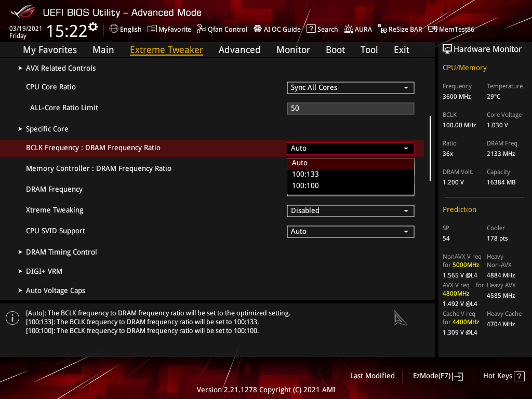Select CPU Core Ratio label
Screen dimensions: 532x399
tap(51, 87)
